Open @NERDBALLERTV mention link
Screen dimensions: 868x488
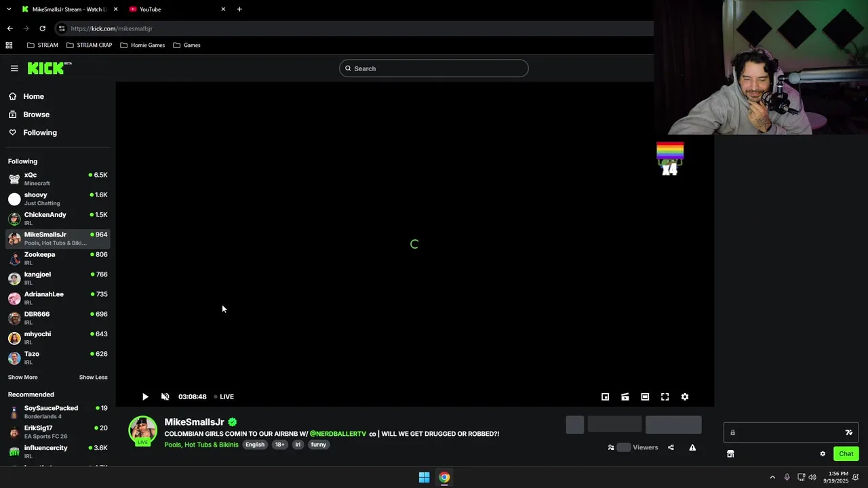(338, 434)
